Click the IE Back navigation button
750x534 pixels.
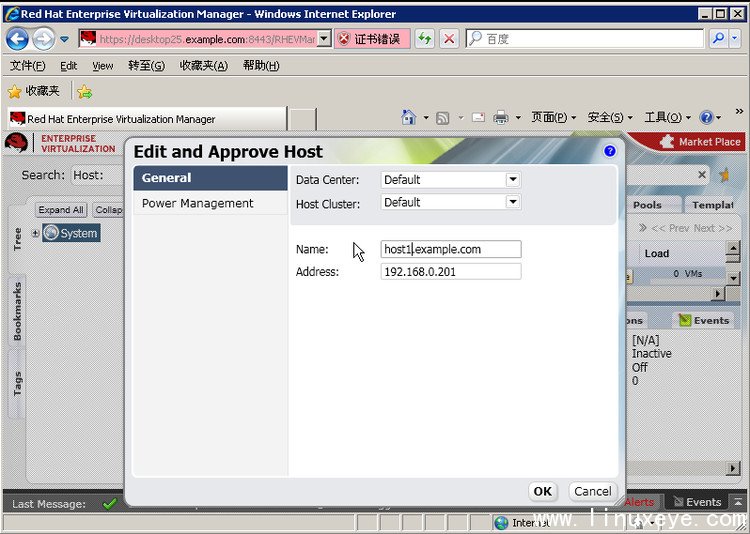click(x=17, y=39)
